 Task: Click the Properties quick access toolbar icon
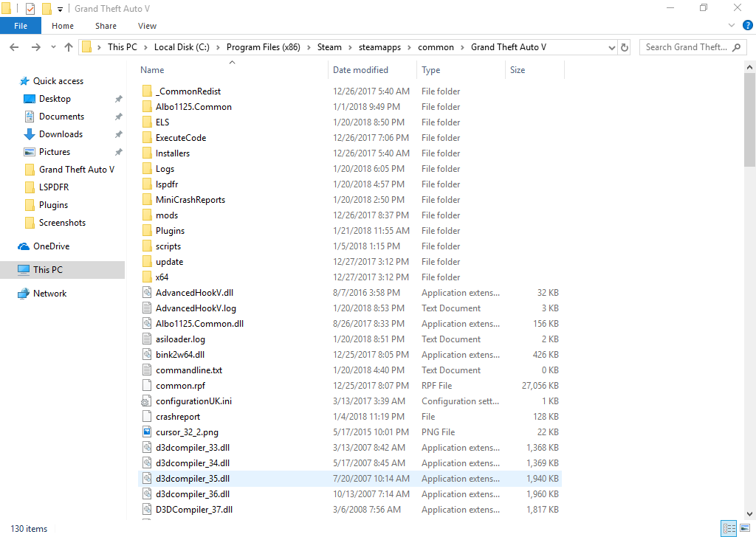[30, 9]
